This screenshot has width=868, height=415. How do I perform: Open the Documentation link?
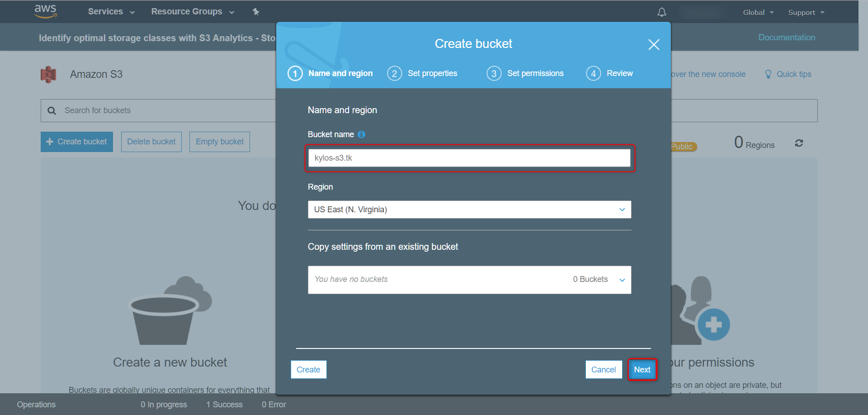(787, 38)
